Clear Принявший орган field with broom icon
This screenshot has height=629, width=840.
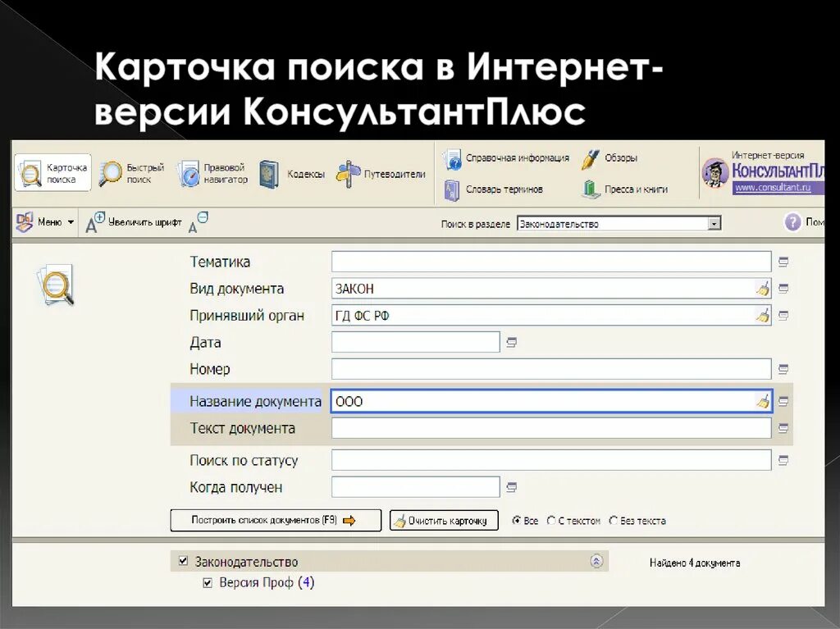(763, 316)
